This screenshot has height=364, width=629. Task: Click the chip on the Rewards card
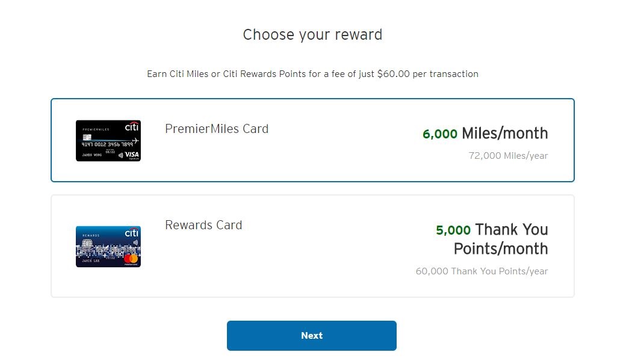pyautogui.click(x=86, y=243)
